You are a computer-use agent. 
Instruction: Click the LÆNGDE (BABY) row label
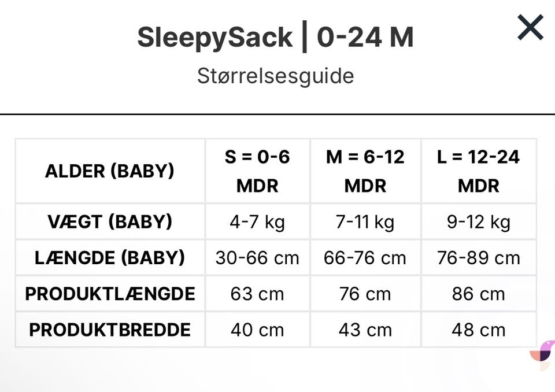click(110, 258)
